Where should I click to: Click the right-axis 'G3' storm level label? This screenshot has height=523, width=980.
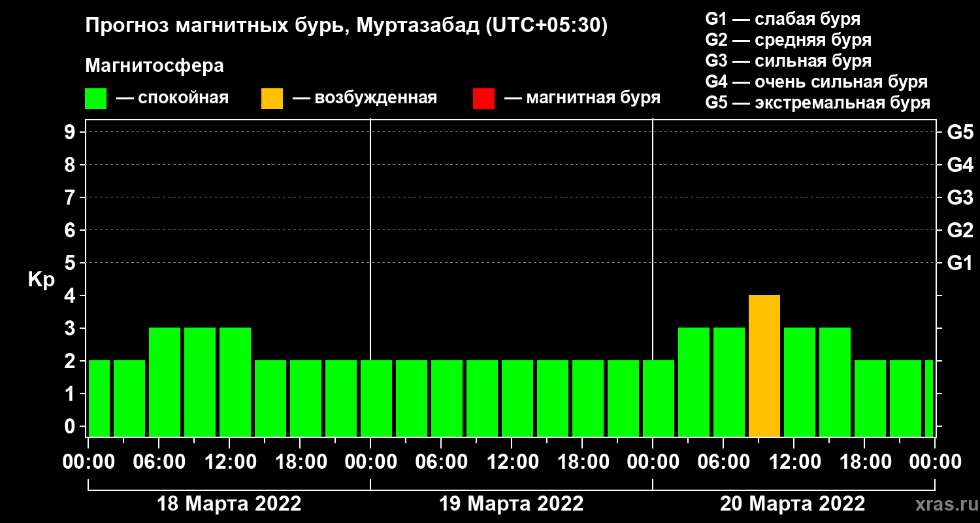pos(960,197)
